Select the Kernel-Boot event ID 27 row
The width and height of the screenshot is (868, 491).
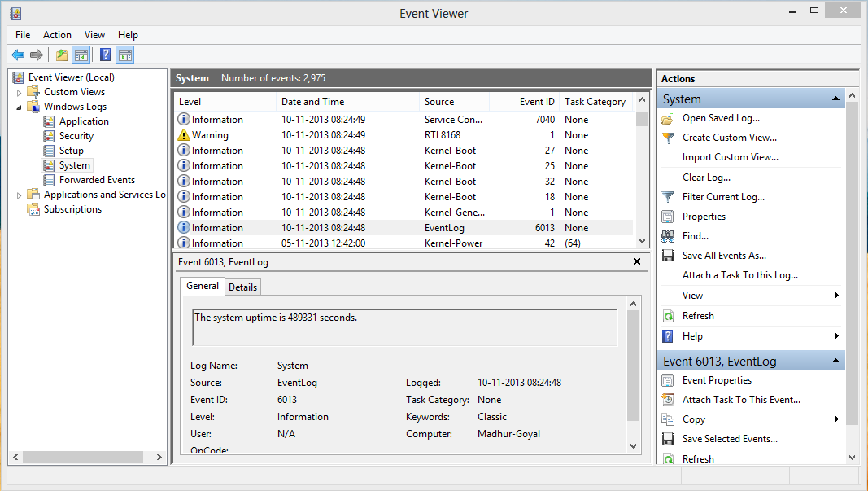404,151
